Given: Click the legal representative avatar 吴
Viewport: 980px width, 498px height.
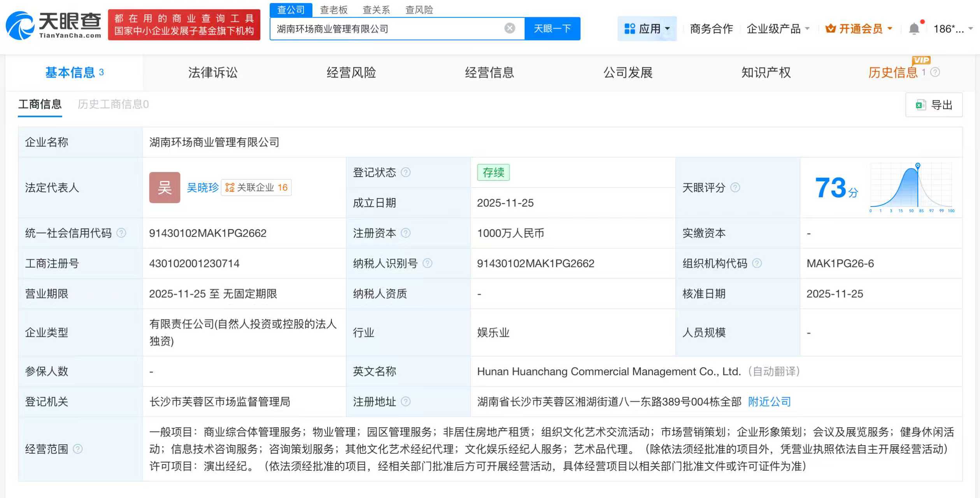Looking at the screenshot, I should pos(165,188).
